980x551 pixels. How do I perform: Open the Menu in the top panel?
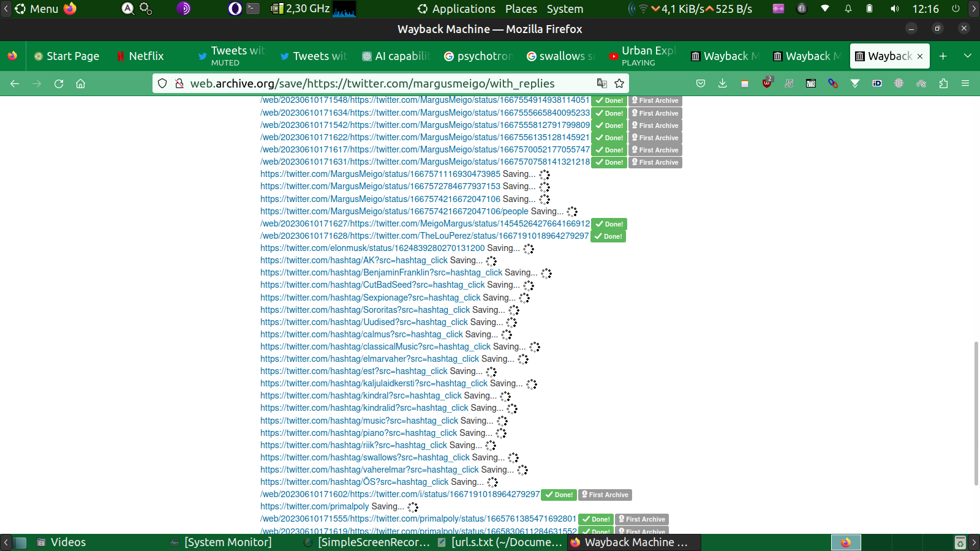click(x=37, y=9)
